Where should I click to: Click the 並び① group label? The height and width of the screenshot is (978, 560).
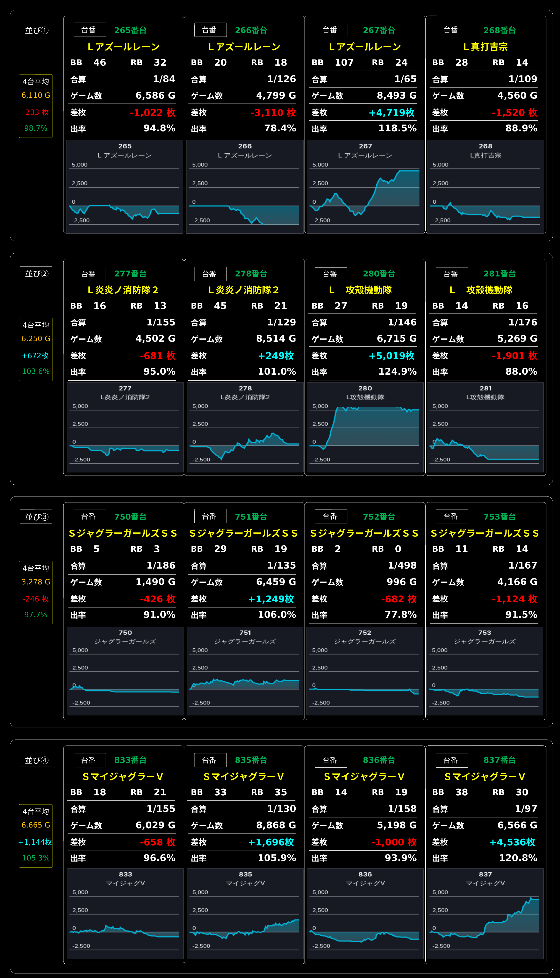(x=36, y=30)
